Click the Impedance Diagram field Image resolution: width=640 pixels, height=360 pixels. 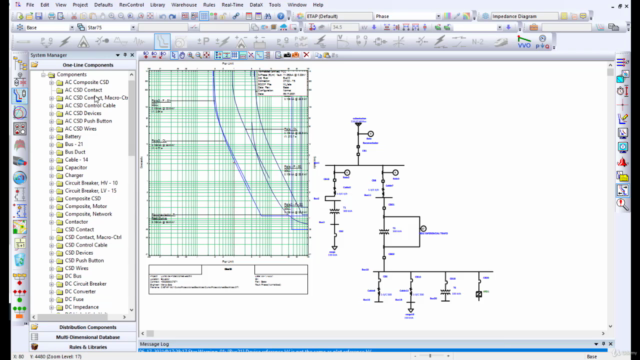pyautogui.click(x=524, y=16)
